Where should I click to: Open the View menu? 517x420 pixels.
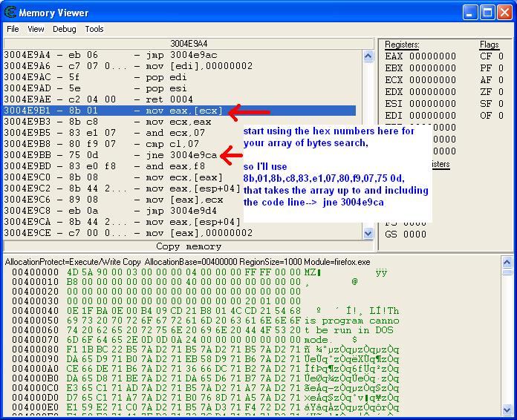[x=36, y=29]
